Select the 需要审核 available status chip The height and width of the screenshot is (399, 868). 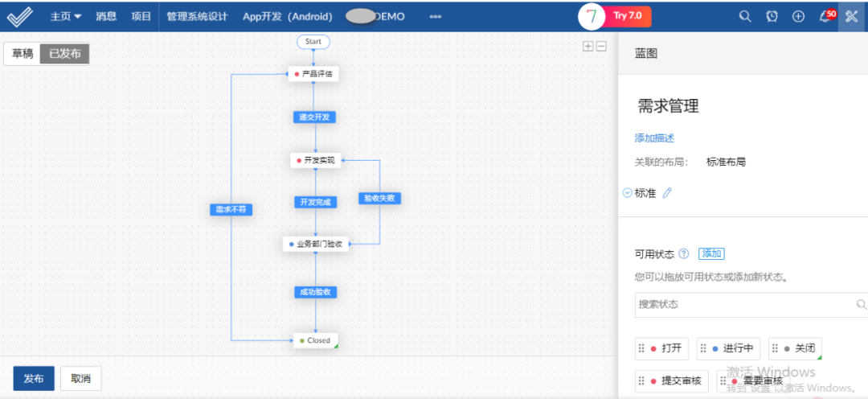coord(753,380)
